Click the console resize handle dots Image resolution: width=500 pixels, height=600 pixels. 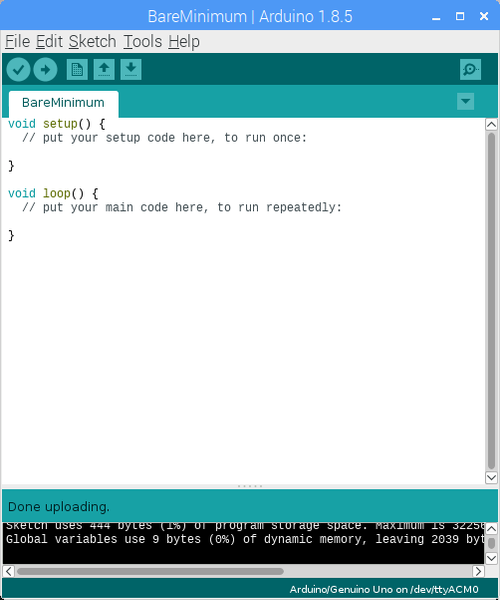[250, 486]
